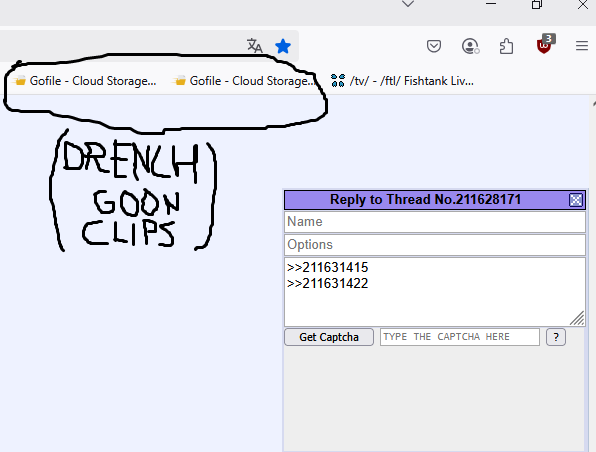This screenshot has width=596, height=452.
Task: Click the Name input field
Action: [435, 222]
